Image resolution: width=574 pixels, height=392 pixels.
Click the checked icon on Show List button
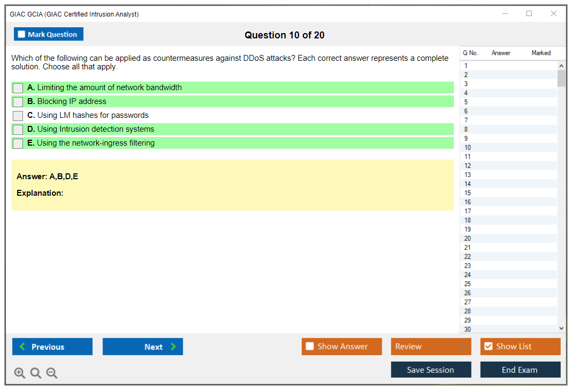click(488, 346)
